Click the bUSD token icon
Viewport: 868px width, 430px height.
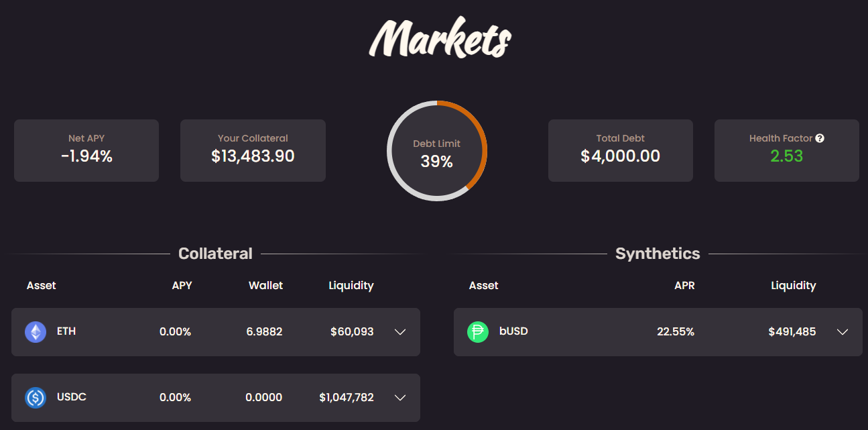(478, 332)
